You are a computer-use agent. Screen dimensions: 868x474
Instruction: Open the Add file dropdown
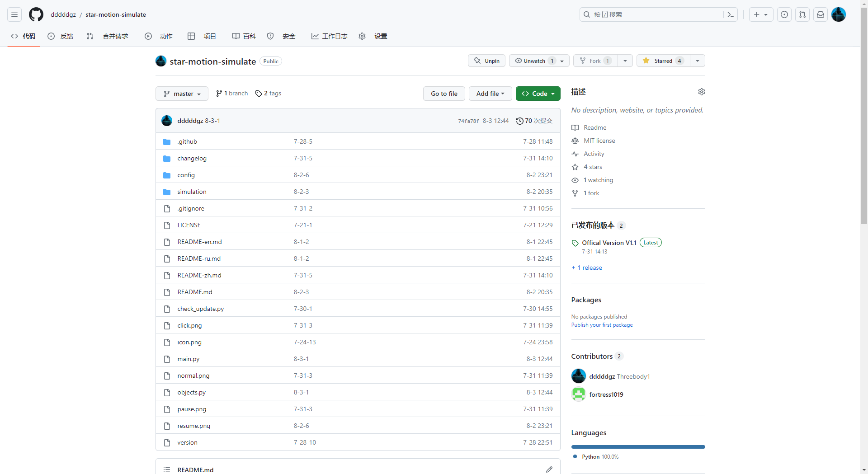[490, 94]
